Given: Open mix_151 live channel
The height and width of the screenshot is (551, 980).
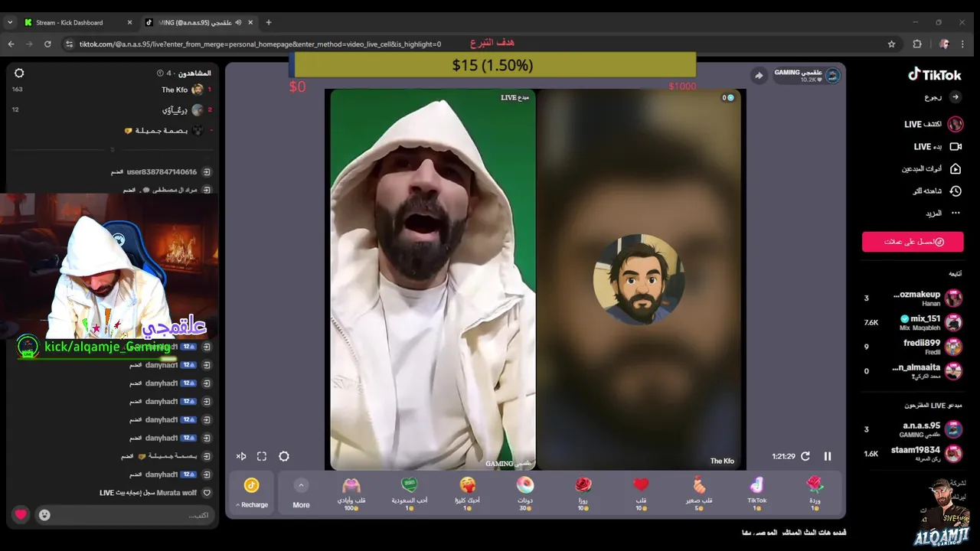Looking at the screenshot, I should [x=913, y=322].
